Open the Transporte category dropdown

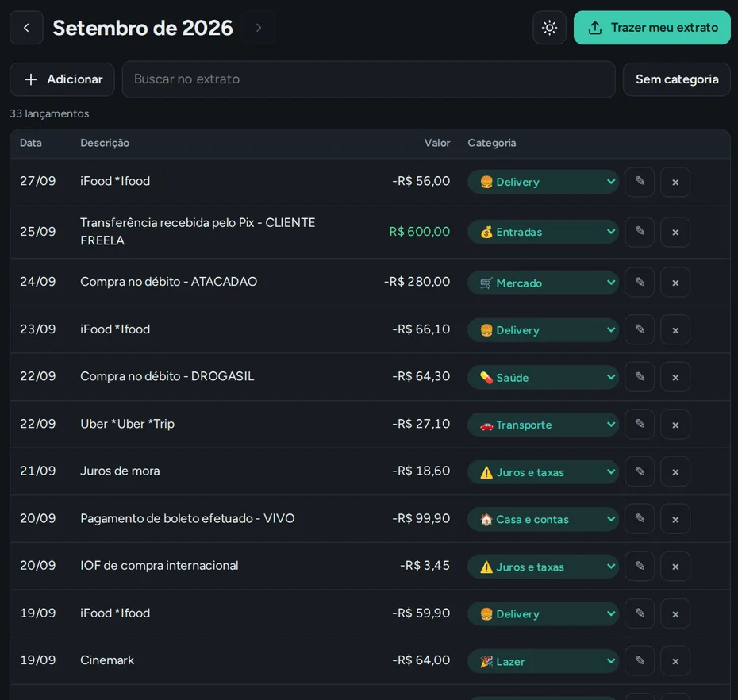tap(543, 425)
